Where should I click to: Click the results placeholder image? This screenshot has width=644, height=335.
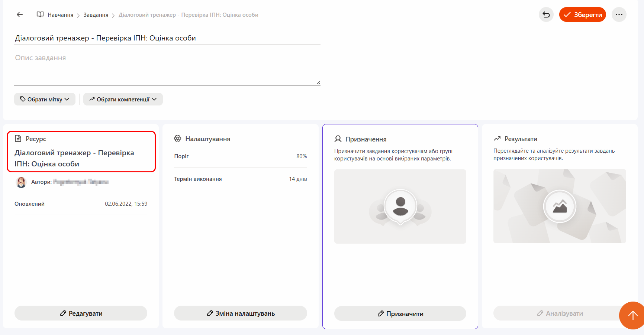pos(560,206)
